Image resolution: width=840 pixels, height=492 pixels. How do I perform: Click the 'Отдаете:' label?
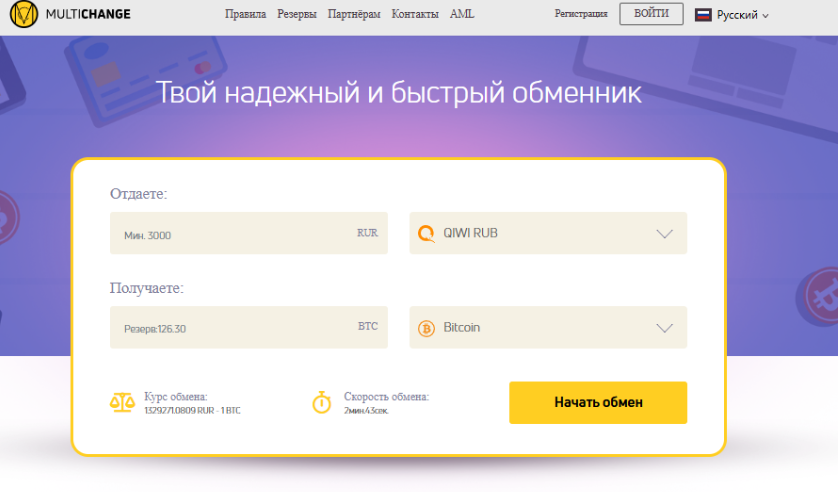pyautogui.click(x=139, y=193)
